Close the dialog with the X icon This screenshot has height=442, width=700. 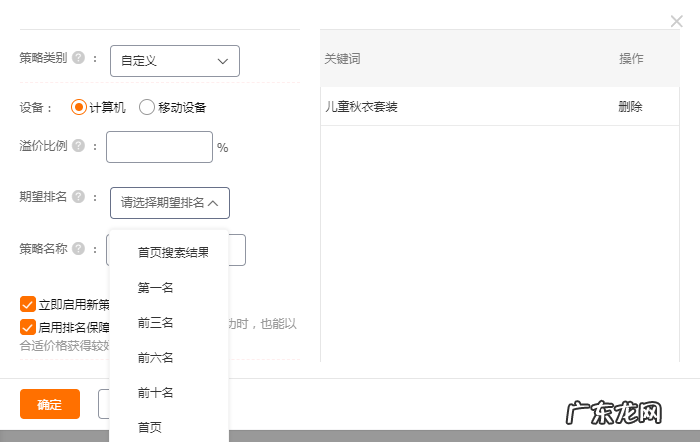(677, 21)
